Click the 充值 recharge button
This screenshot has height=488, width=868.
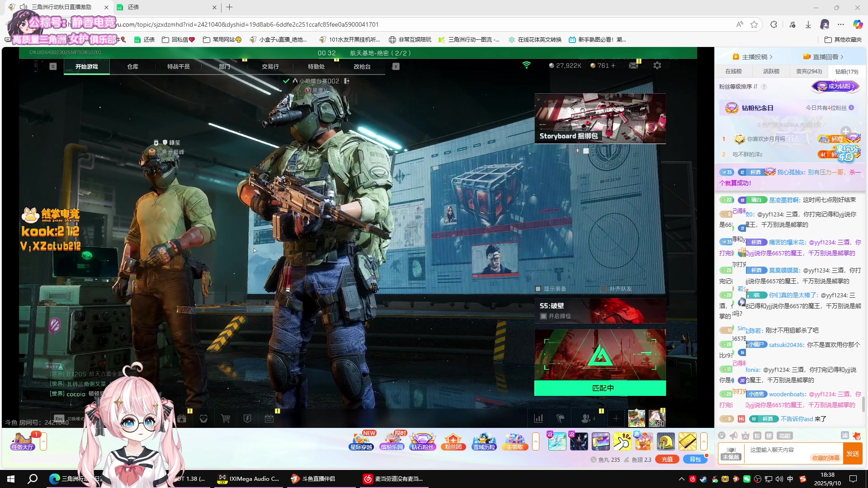click(x=667, y=460)
